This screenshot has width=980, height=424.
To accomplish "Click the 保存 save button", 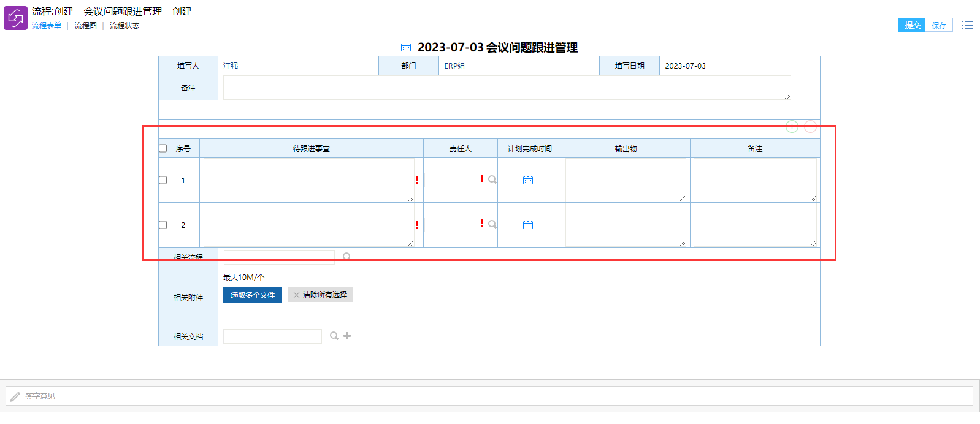I will pyautogui.click(x=939, y=25).
